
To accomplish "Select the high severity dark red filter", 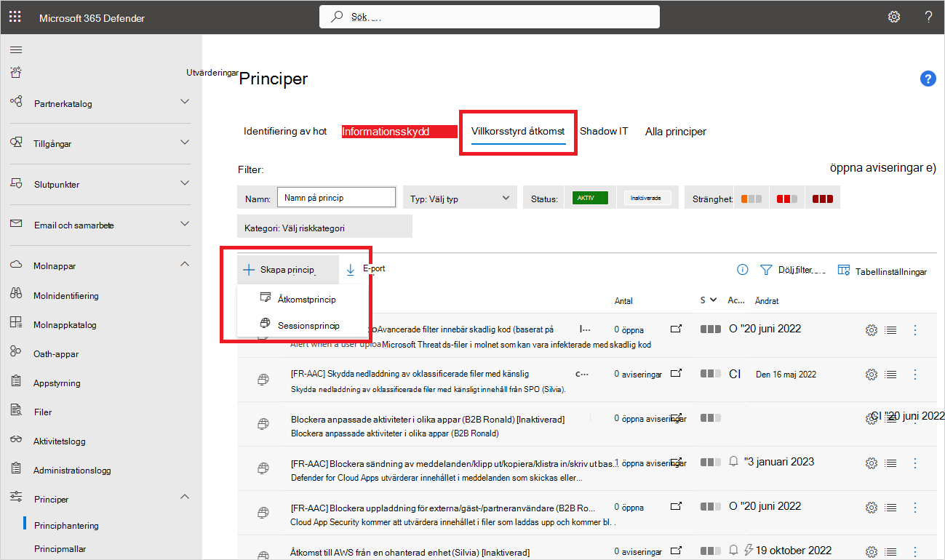I will click(823, 199).
